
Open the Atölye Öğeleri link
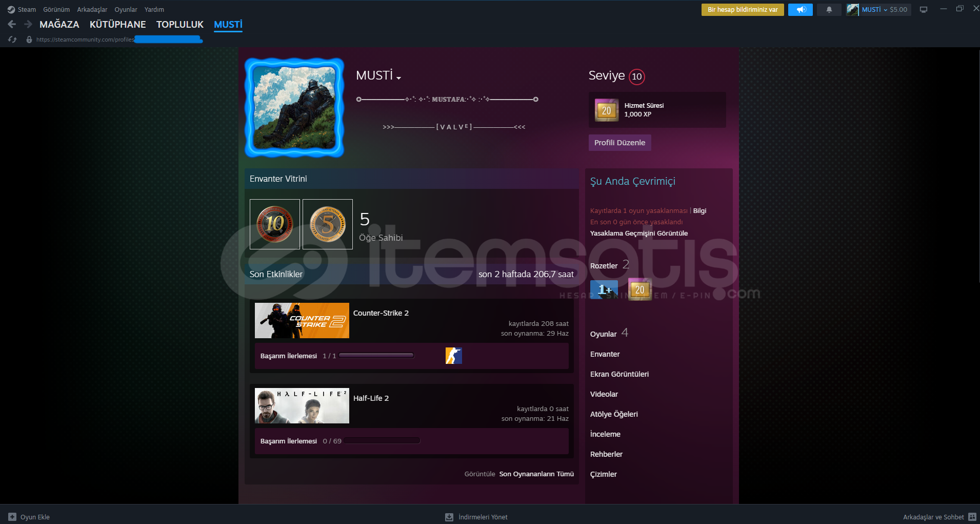(614, 414)
